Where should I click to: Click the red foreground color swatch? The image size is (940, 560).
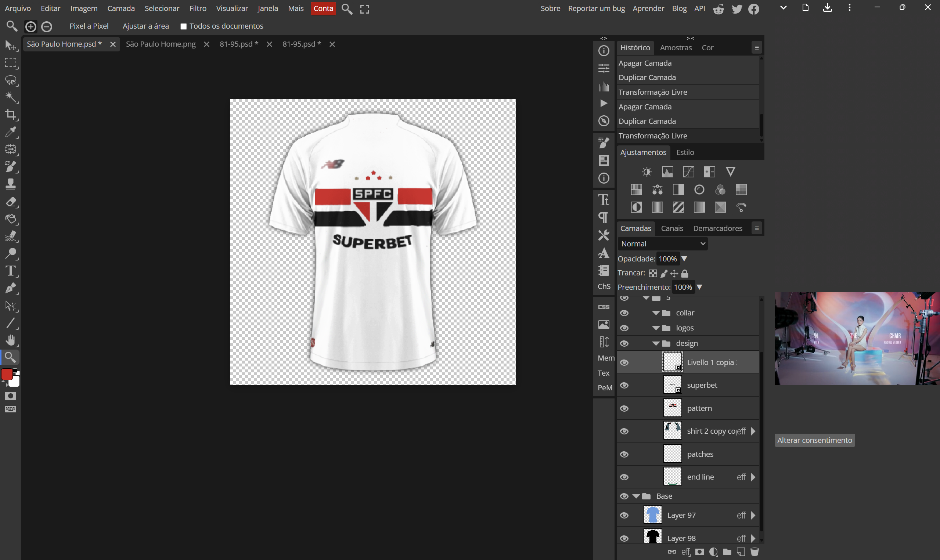tap(7, 374)
